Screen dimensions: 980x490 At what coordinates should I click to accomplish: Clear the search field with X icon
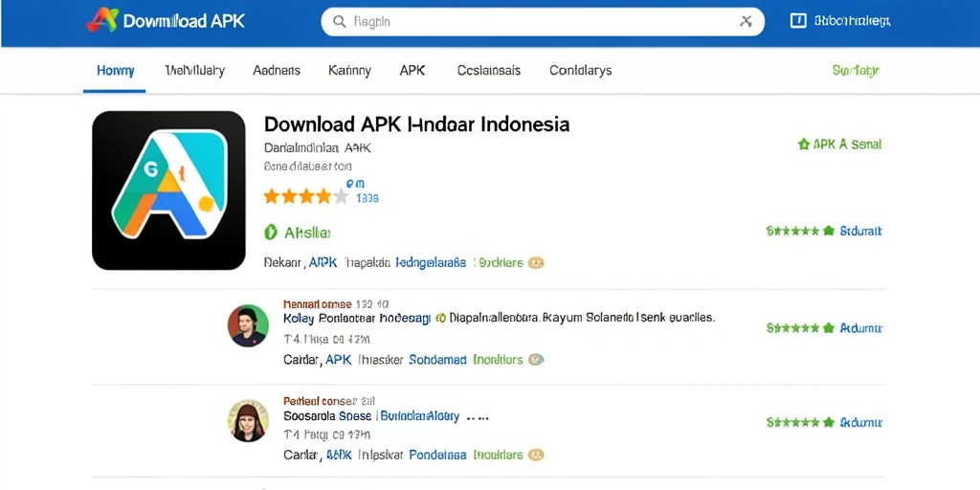[746, 22]
